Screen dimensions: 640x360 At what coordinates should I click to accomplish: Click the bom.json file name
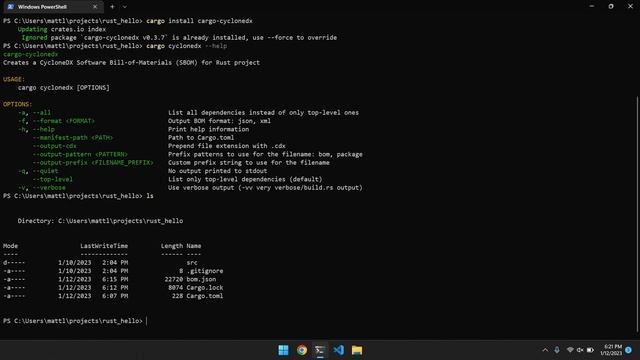click(x=201, y=280)
